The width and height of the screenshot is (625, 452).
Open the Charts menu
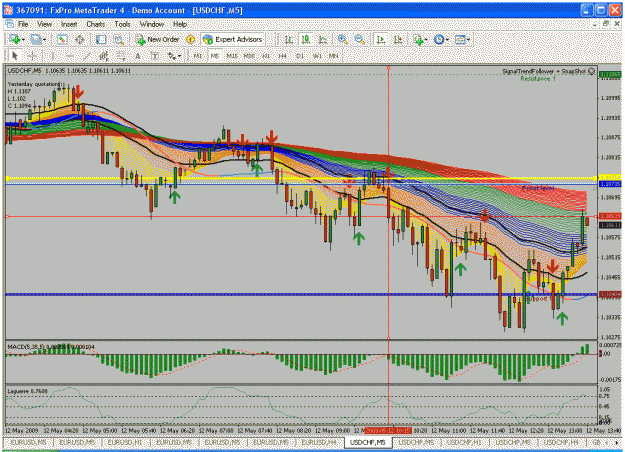96,24
